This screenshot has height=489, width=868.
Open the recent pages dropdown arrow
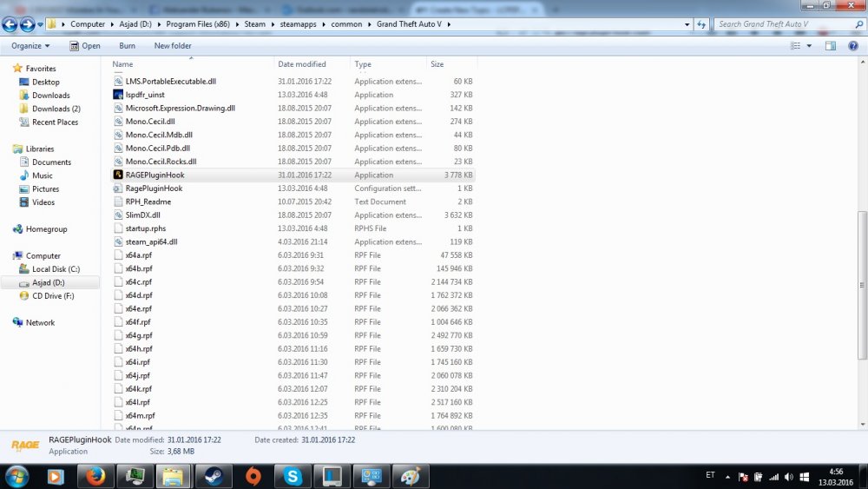(40, 24)
